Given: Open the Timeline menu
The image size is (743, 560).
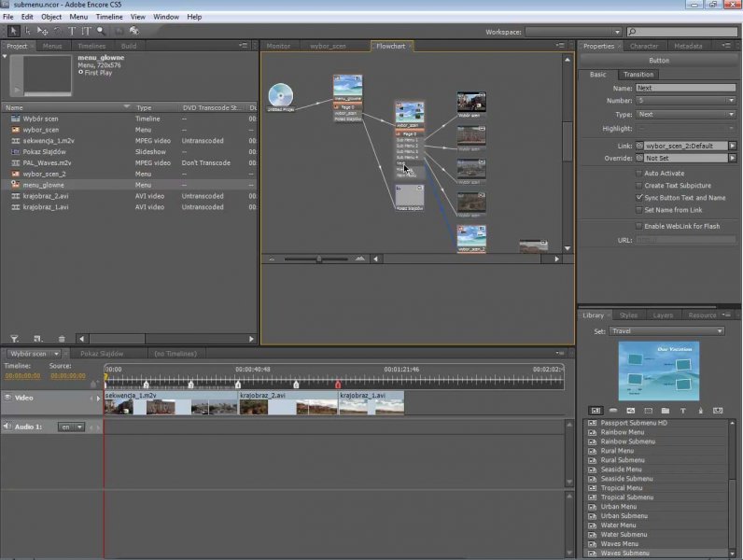Looking at the screenshot, I should pos(108,17).
